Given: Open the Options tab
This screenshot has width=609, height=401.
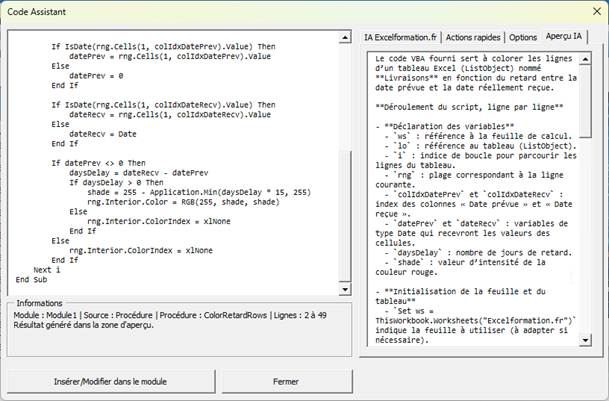Looking at the screenshot, I should pos(523,37).
